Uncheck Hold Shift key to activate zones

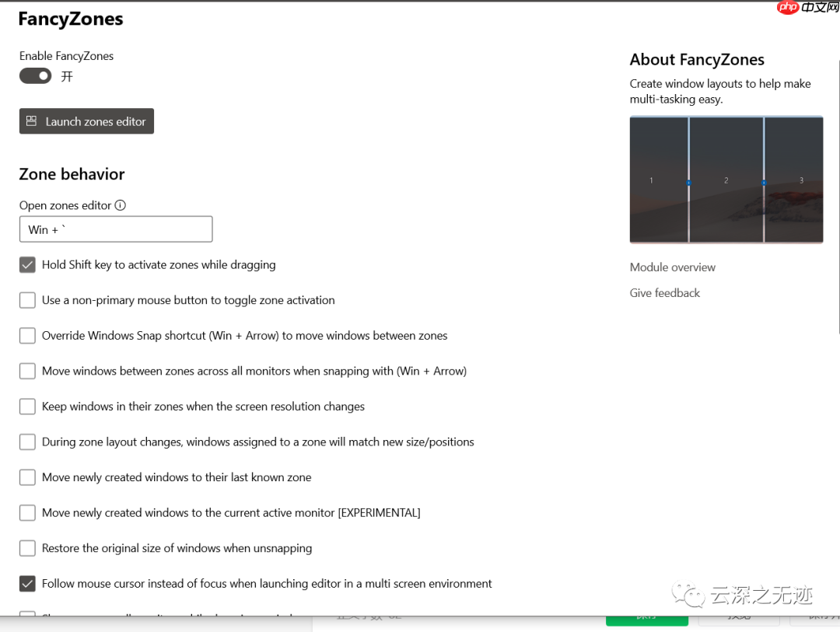click(27, 264)
